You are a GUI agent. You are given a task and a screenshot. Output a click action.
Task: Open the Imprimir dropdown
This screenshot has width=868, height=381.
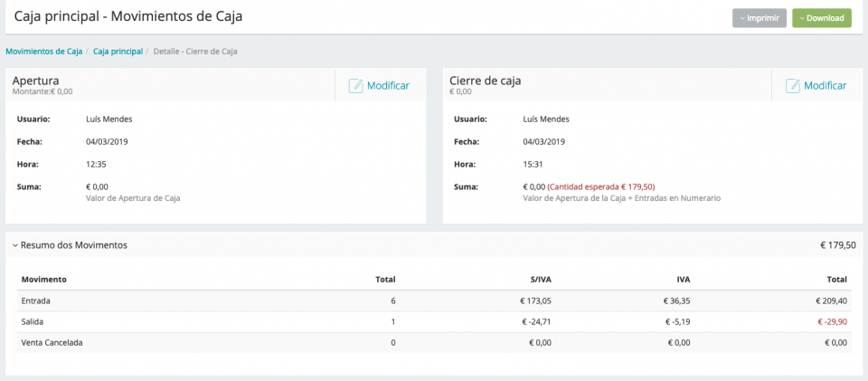pyautogui.click(x=759, y=18)
